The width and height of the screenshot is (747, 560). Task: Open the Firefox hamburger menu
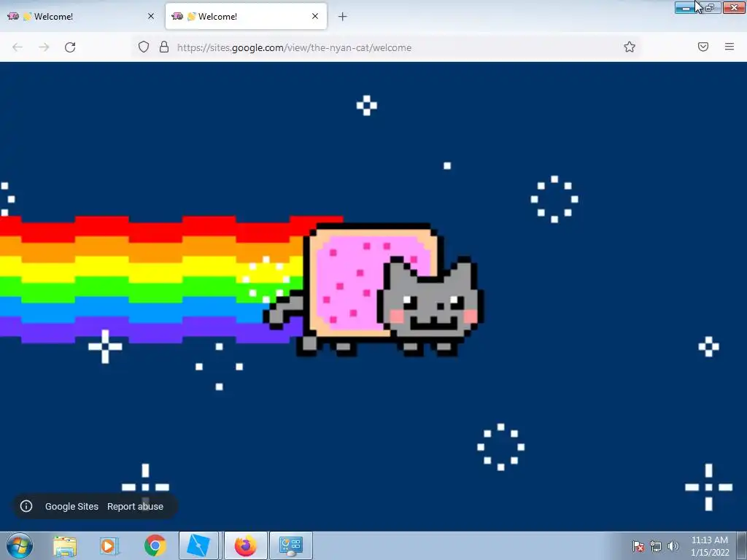[729, 47]
